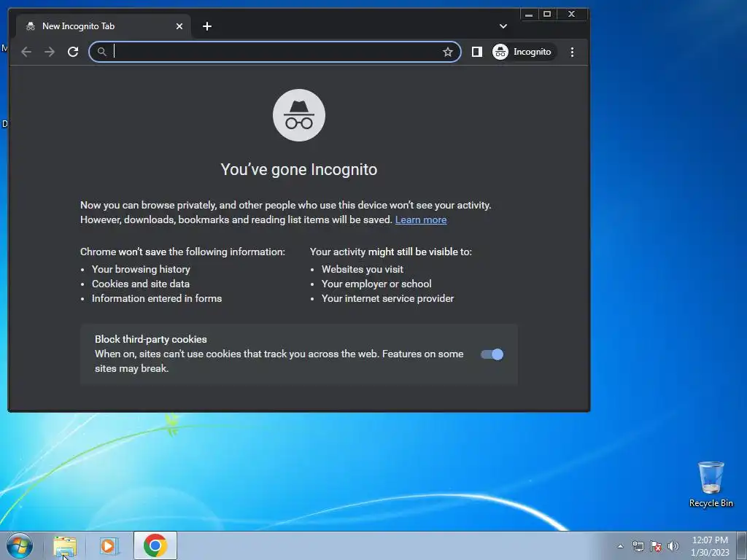
Task: Open the taskbar clock showing 12:07 PM
Action: 710,546
